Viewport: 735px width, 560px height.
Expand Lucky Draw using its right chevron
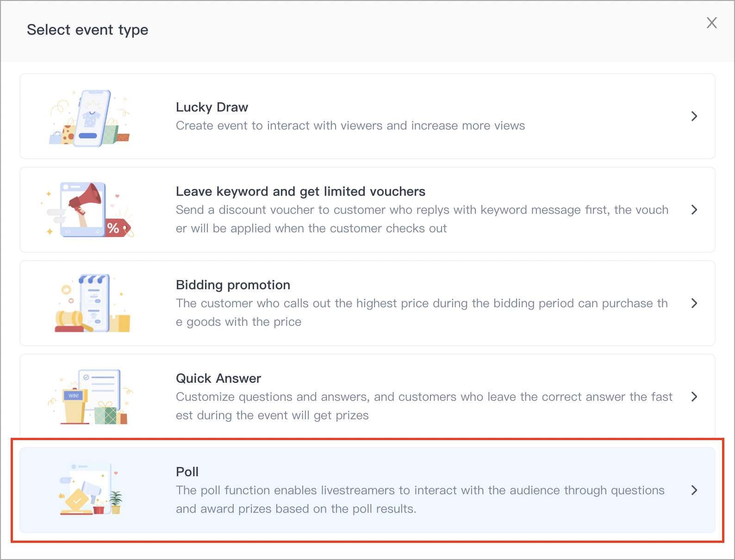pos(694,116)
